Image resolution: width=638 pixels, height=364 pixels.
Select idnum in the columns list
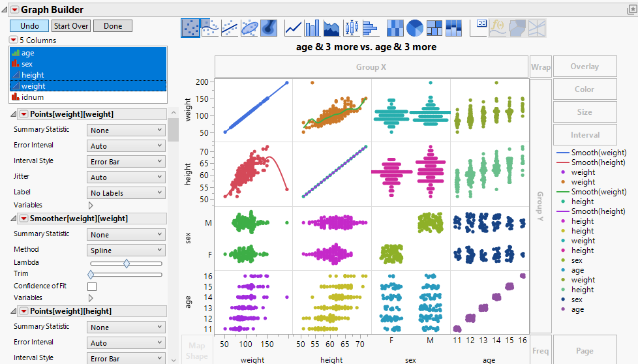point(33,97)
